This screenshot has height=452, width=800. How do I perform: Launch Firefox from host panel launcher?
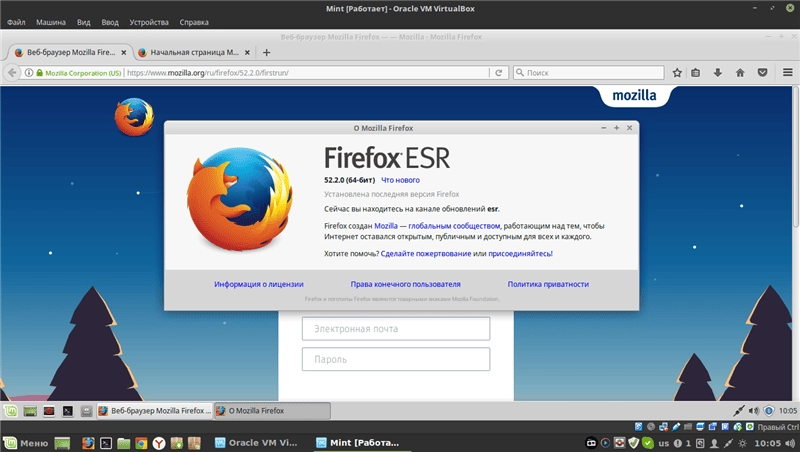(x=88, y=443)
